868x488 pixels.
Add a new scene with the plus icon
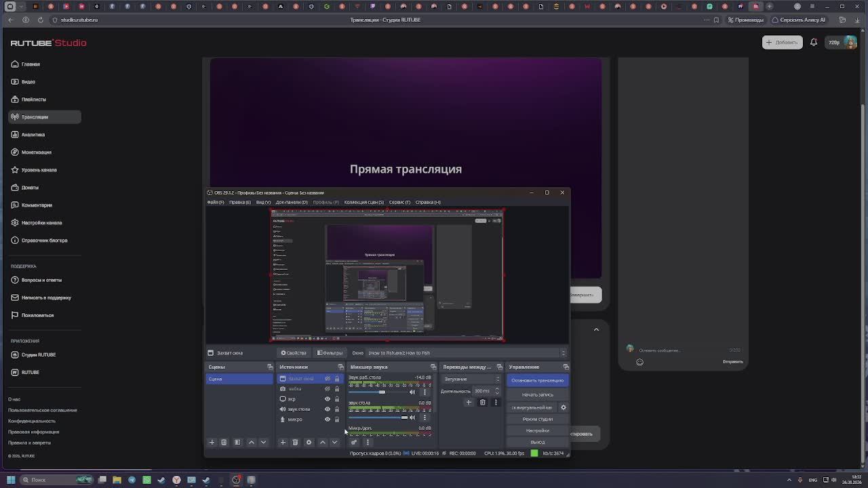[x=212, y=443]
